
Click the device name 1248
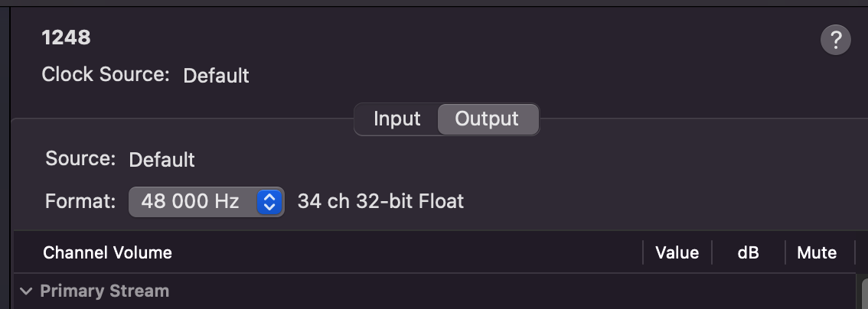[66, 37]
